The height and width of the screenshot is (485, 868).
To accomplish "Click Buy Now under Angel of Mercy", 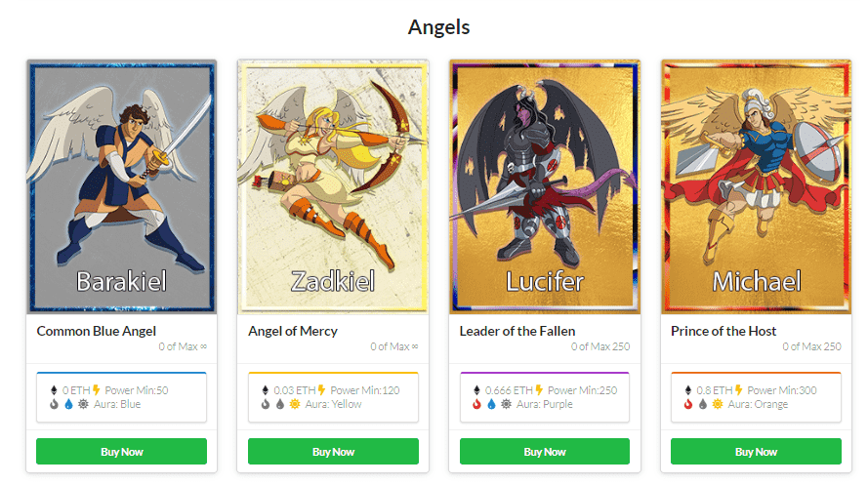I will 333,451.
